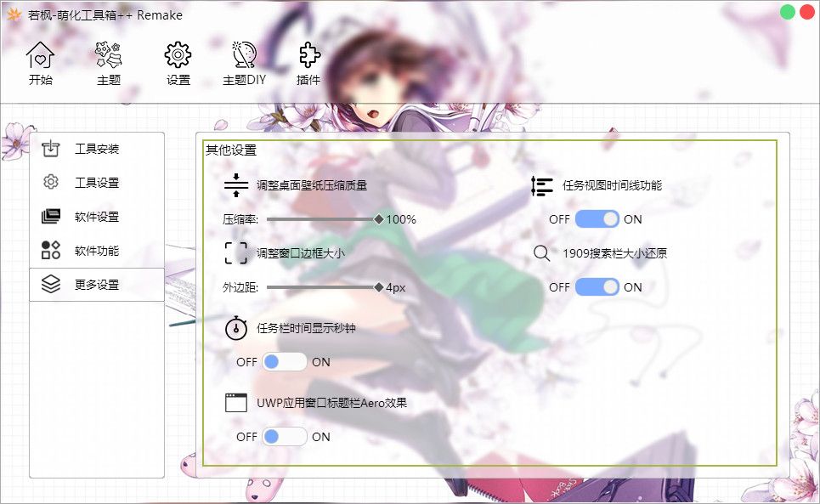Select 工具安装 in the sidebar

[x=97, y=149]
